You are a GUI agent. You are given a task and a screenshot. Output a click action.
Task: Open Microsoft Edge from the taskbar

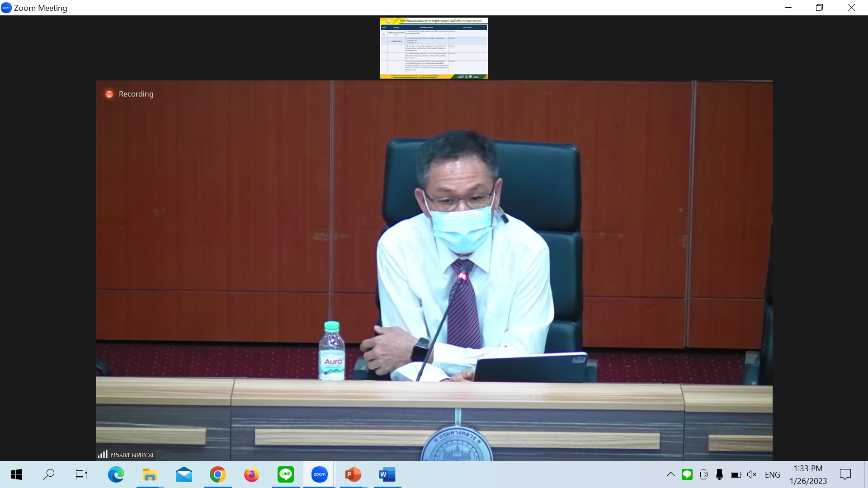click(x=116, y=474)
